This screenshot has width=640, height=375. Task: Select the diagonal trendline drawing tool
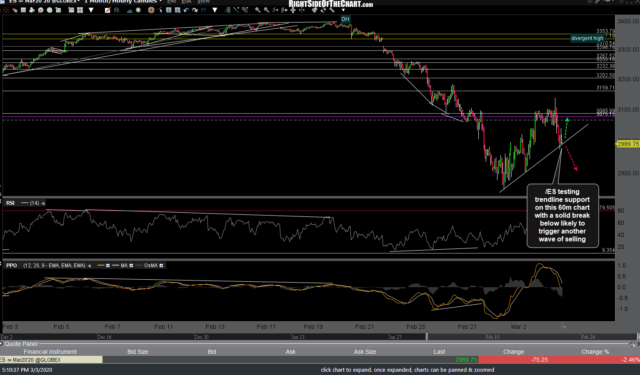pos(236,10)
